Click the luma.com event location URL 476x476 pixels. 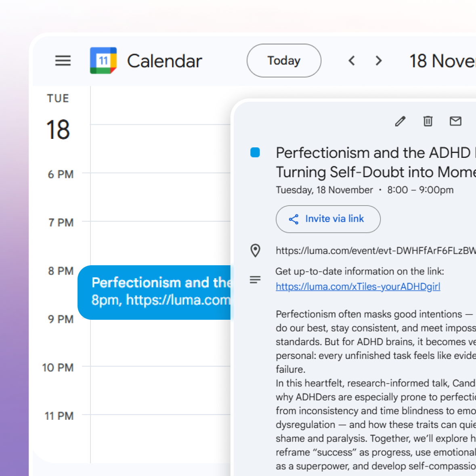point(375,251)
